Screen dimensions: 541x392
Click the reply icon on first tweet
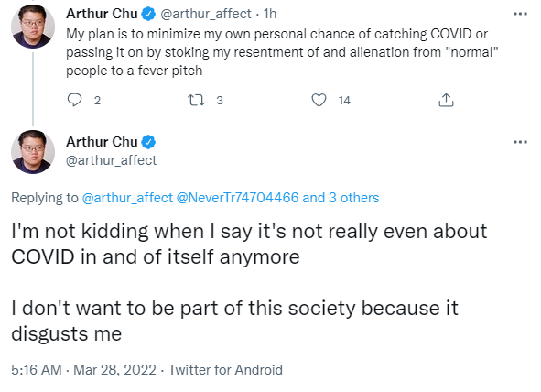click(74, 100)
